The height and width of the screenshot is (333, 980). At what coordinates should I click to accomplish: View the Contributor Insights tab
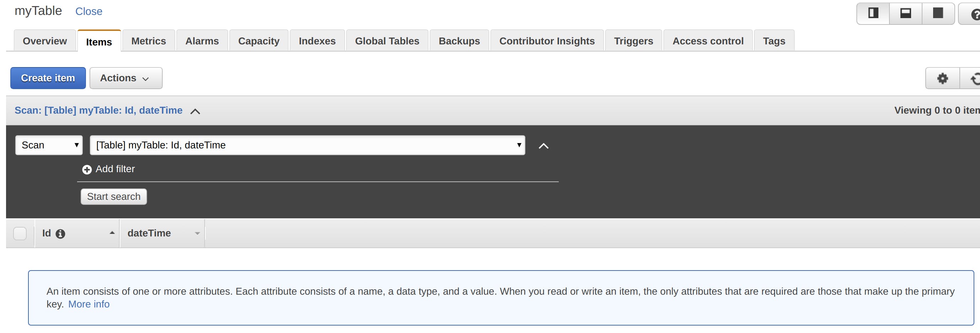pos(547,41)
